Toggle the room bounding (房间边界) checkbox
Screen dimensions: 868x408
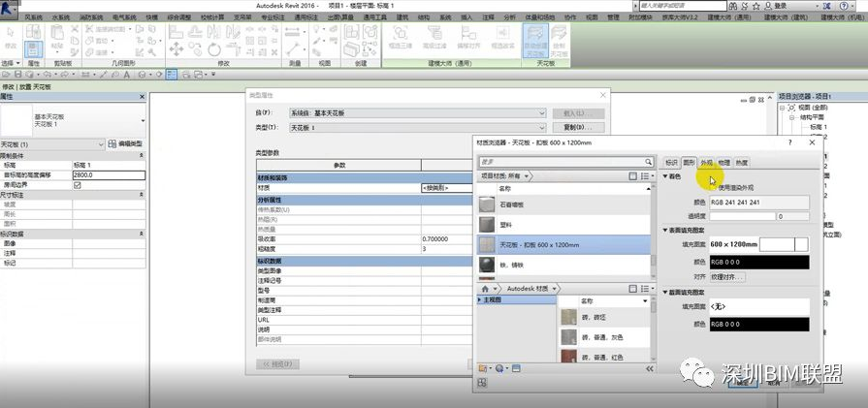tap(77, 185)
